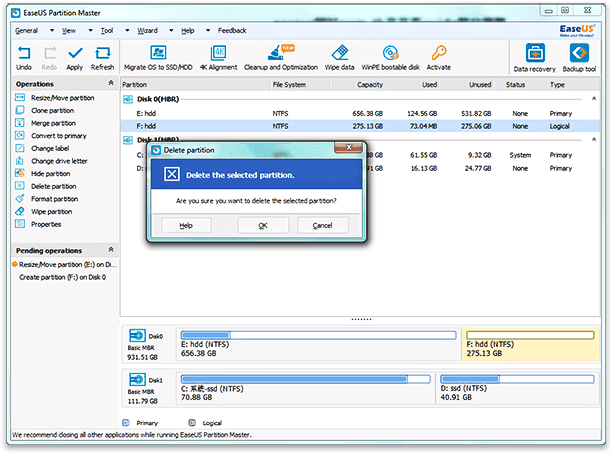Close the Delete partition dialog
The height and width of the screenshot is (455, 613).
point(349,147)
